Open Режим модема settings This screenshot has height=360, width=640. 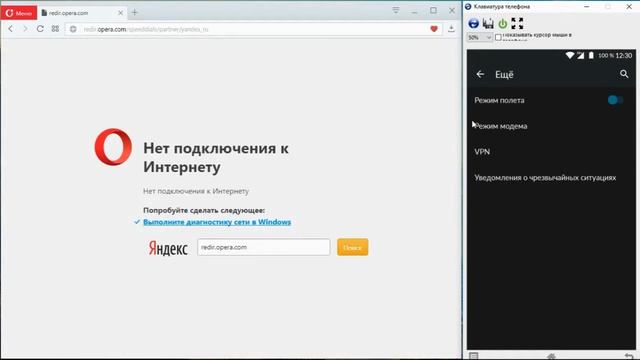[x=551, y=126]
